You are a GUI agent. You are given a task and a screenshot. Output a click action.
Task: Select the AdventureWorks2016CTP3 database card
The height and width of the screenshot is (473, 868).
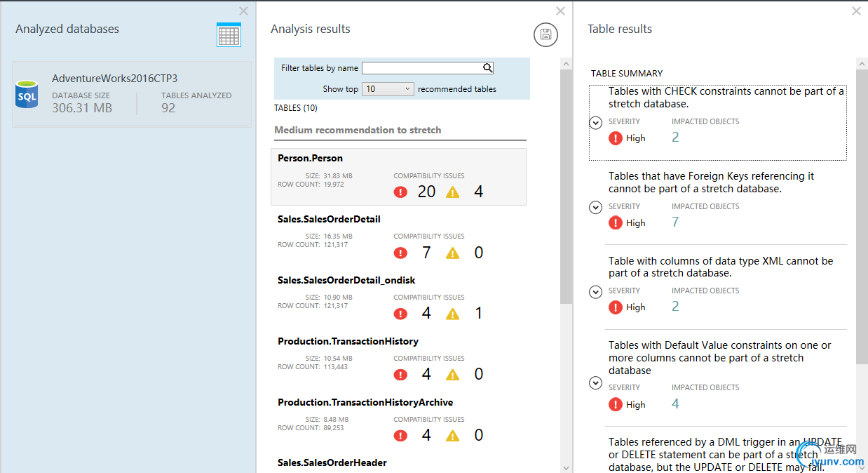click(x=132, y=94)
